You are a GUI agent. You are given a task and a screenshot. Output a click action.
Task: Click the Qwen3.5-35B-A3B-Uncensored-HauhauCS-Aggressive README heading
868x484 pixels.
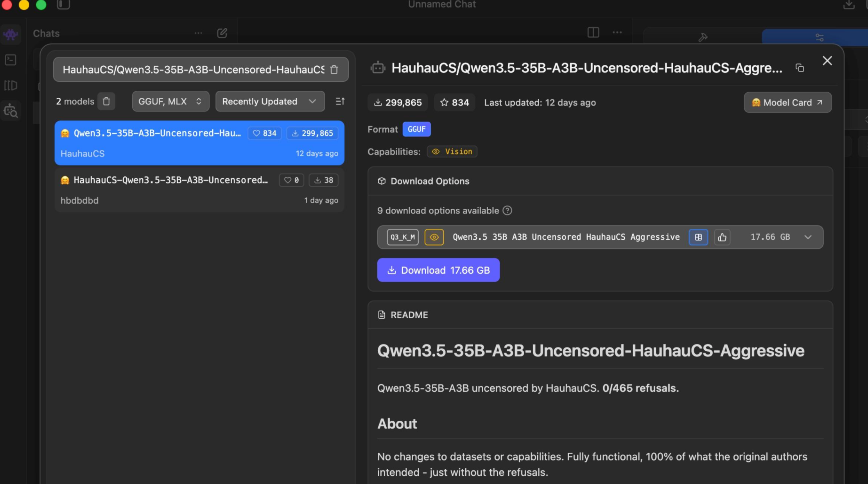(591, 351)
